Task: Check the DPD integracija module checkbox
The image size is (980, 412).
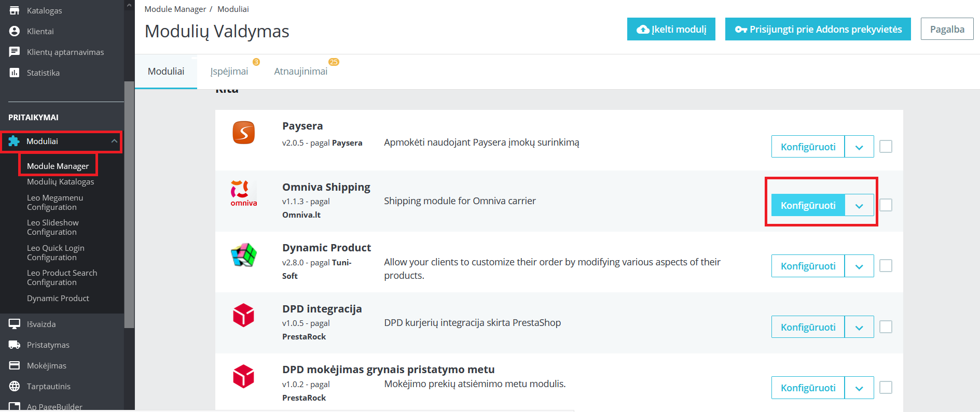Action: [x=886, y=327]
